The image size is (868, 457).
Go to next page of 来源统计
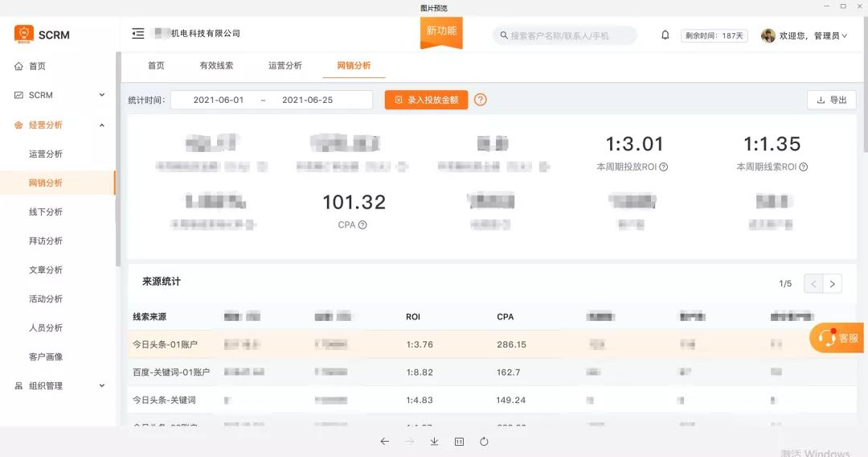pyautogui.click(x=832, y=284)
